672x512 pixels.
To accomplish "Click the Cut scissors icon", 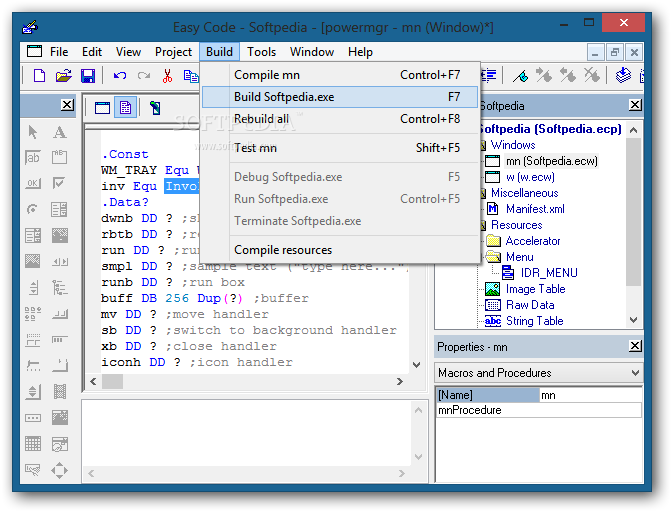I will click(x=167, y=76).
